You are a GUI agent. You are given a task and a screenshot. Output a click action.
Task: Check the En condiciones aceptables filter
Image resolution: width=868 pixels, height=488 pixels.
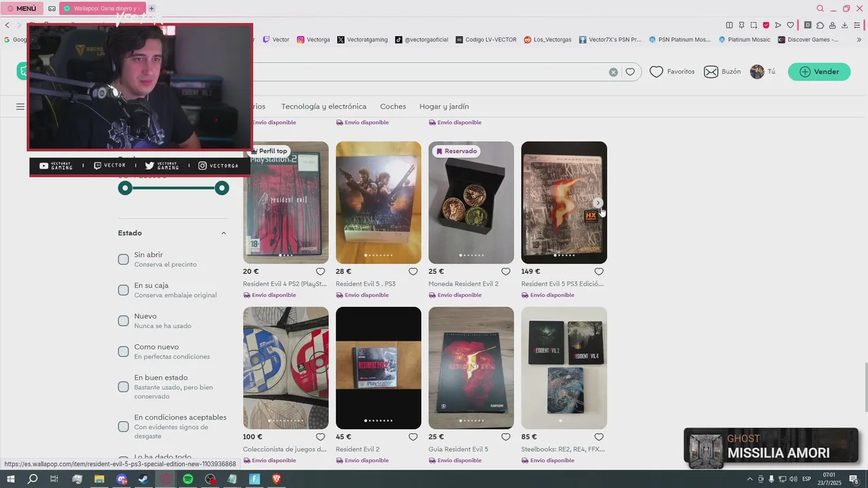(x=123, y=426)
